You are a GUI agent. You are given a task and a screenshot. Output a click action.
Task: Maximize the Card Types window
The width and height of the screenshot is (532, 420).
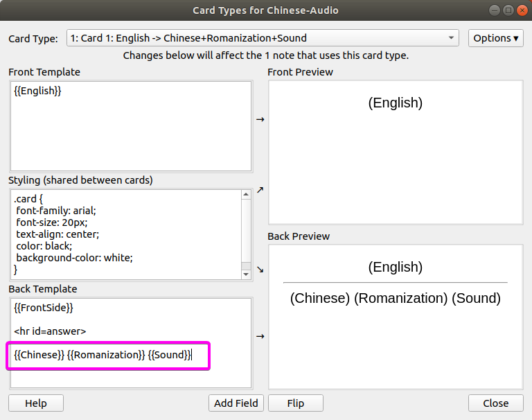508,10
